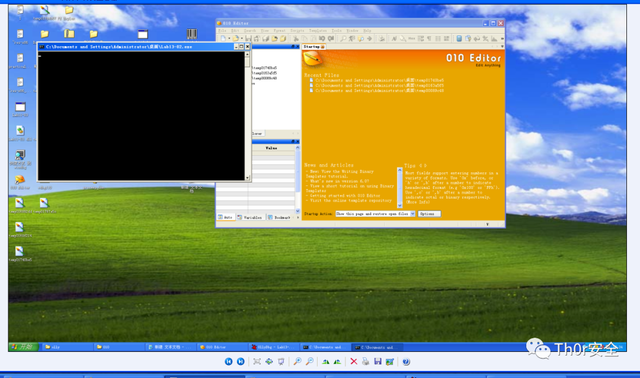Switch to olly folder taskbar button
This screenshot has height=378, width=640.
coord(67,347)
